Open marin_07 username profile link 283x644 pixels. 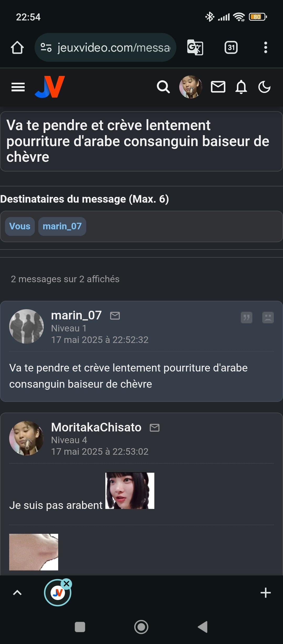[76, 315]
